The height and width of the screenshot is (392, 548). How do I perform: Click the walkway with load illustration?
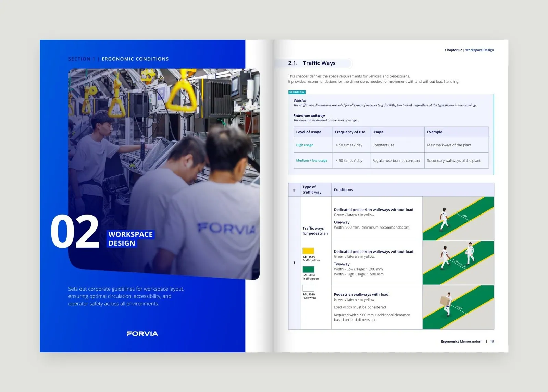[458, 307]
